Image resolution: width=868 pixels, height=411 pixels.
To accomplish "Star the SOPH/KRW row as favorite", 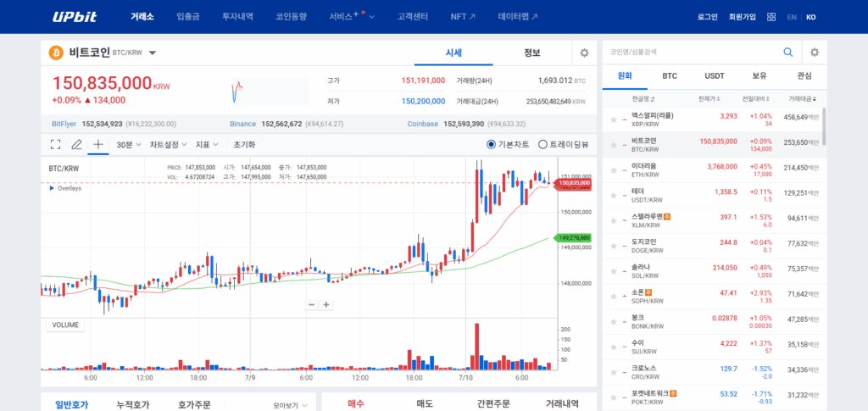I will pos(613,297).
